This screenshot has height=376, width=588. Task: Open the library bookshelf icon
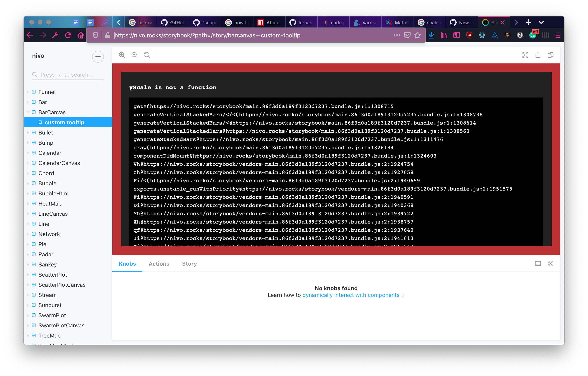click(444, 35)
